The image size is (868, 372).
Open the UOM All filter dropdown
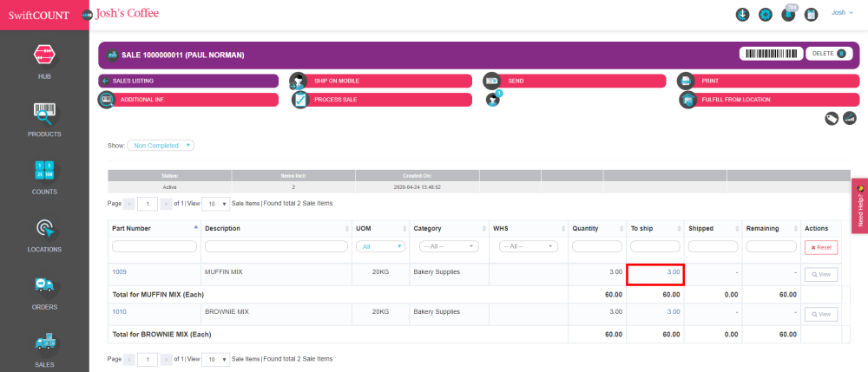pos(381,246)
